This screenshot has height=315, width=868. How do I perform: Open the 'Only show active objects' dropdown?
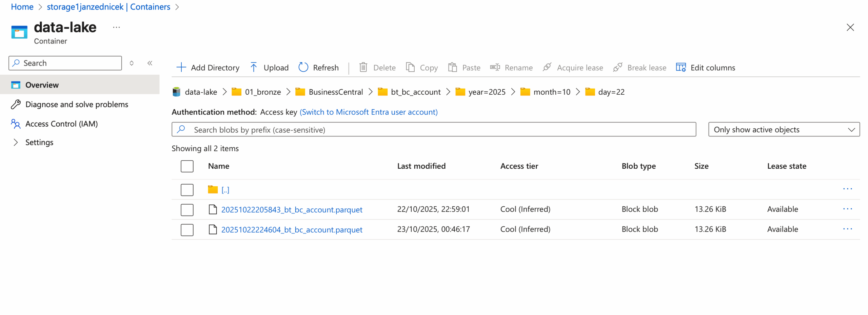pos(783,129)
